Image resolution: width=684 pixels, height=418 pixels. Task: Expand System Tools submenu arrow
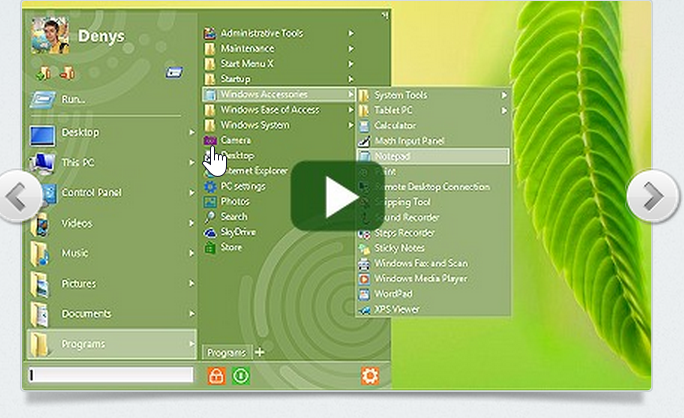pos(504,95)
